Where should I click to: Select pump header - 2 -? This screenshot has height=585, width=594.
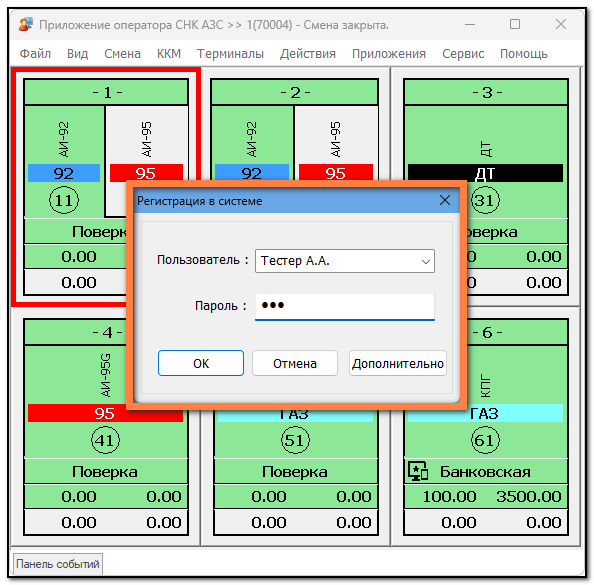294,92
